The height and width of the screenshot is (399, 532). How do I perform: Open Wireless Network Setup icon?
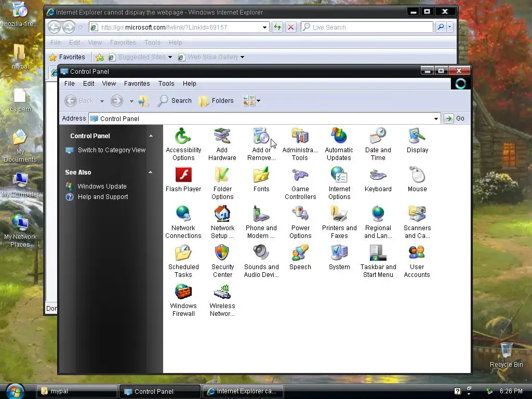click(x=222, y=300)
